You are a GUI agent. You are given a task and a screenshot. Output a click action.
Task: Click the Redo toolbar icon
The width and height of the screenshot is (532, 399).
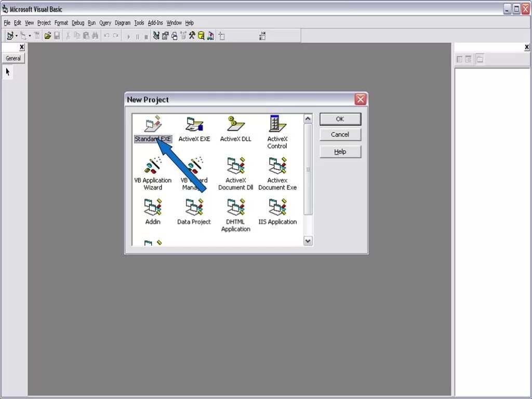pyautogui.click(x=116, y=36)
